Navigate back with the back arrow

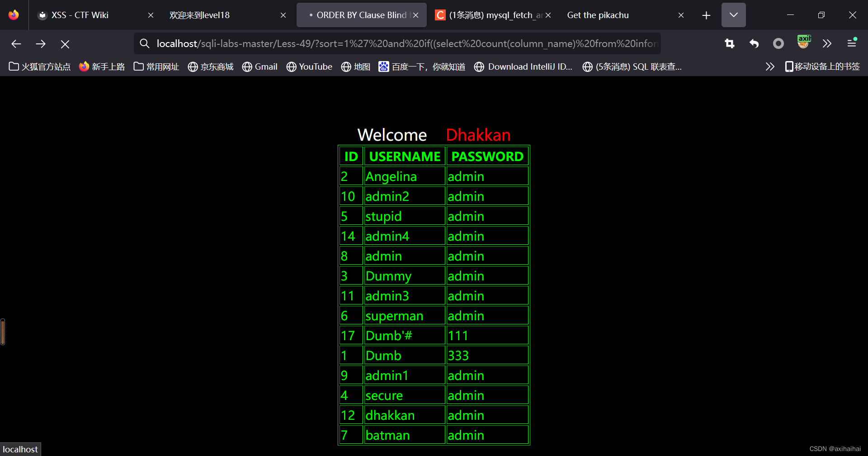point(16,43)
